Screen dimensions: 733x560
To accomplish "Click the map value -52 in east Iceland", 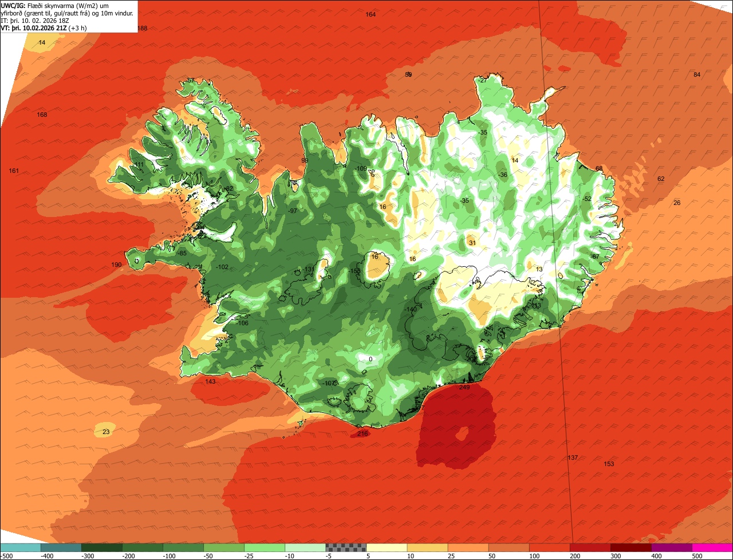I will 586,199.
